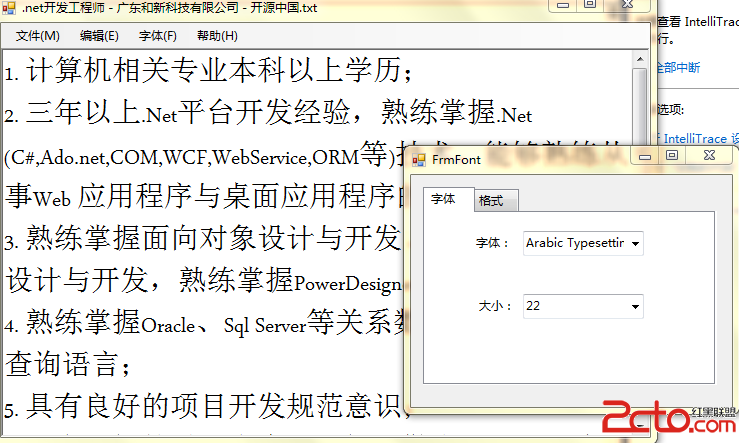Minimize the FrmFont dialog
Image resolution: width=739 pixels, height=443 pixels.
pyautogui.click(x=645, y=156)
